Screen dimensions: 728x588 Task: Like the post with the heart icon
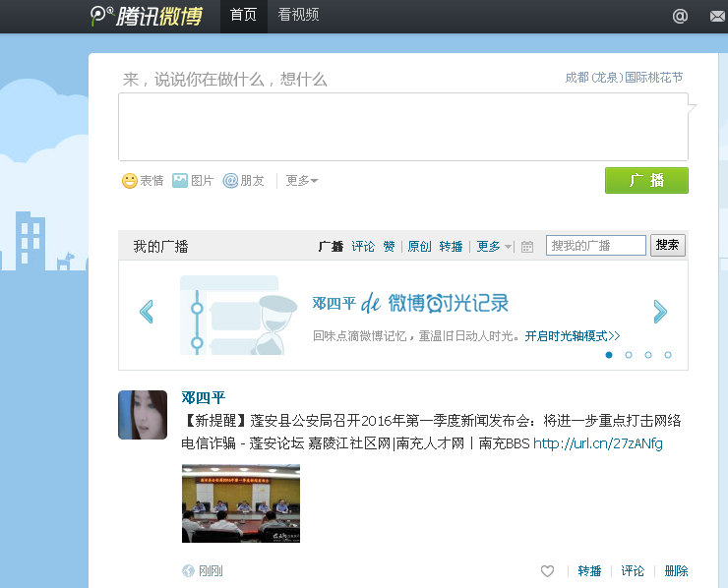point(547,571)
